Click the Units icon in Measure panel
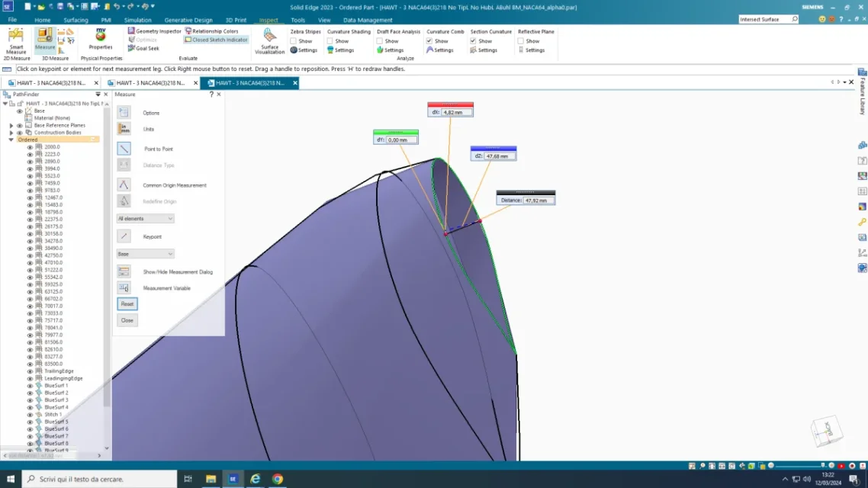 (124, 129)
